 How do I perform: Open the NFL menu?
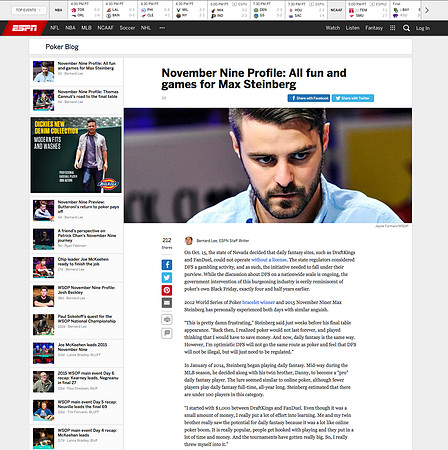tap(55, 28)
